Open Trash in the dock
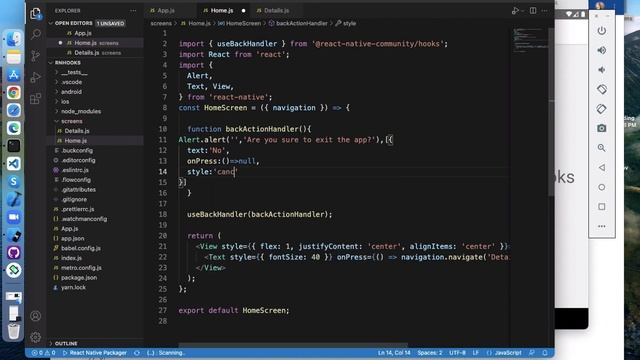Image resolution: width=640 pixels, height=360 pixels. tap(13, 331)
